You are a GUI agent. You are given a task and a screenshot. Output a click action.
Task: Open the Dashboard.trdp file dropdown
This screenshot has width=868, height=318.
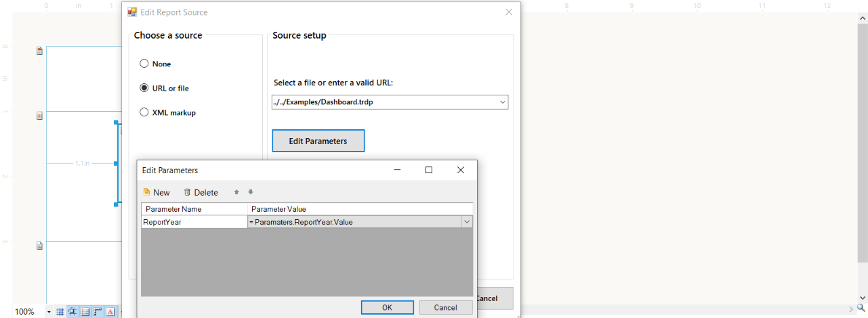(x=502, y=102)
